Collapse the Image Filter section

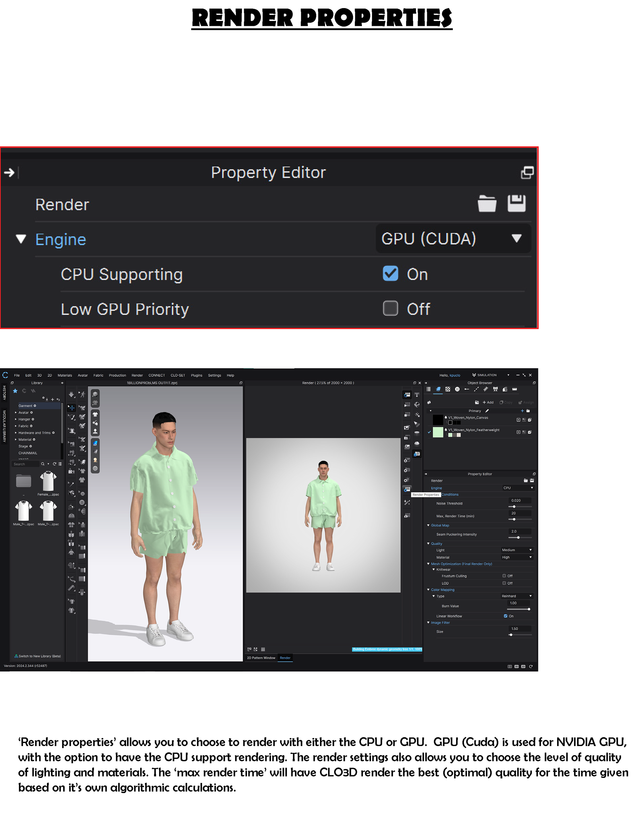click(428, 623)
